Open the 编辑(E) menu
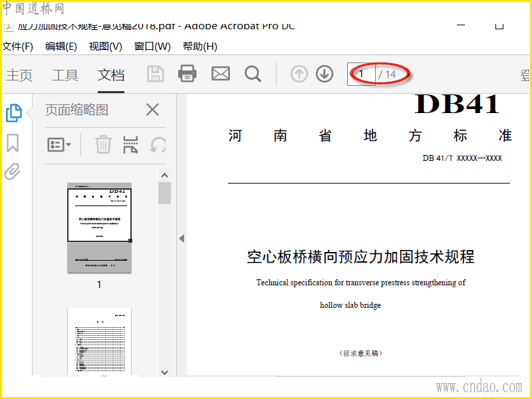Image resolution: width=532 pixels, height=399 pixels. (x=61, y=46)
